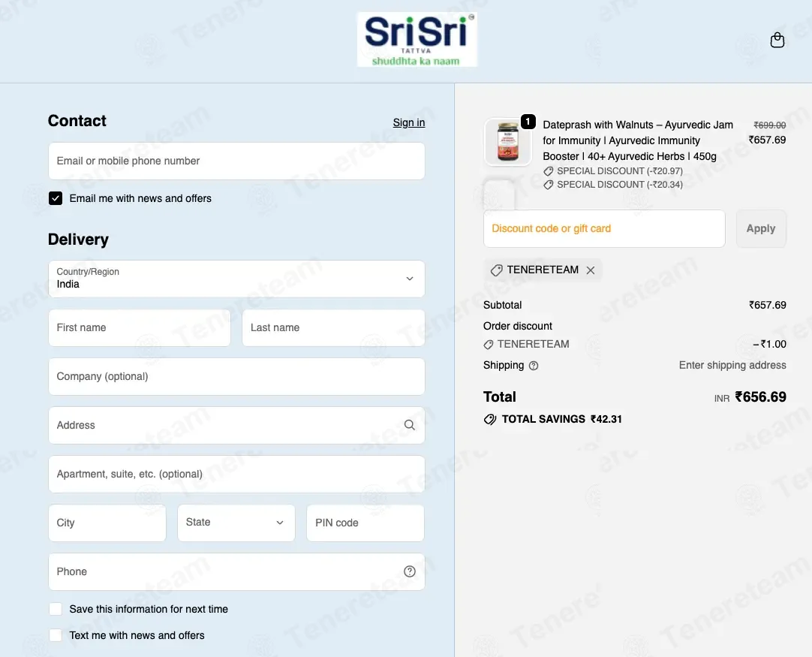Expand the State dropdown
The width and height of the screenshot is (812, 657).
click(236, 523)
